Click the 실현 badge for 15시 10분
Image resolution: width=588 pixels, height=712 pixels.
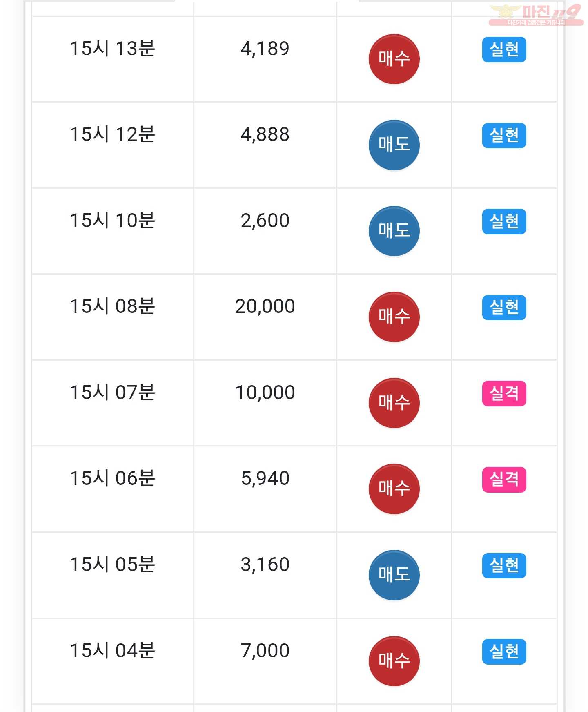click(x=504, y=222)
